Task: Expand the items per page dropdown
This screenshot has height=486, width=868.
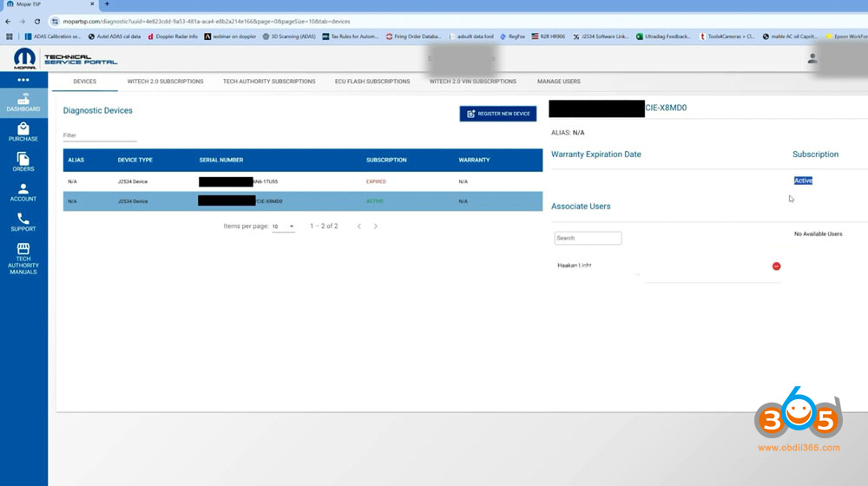Action: coord(283,227)
